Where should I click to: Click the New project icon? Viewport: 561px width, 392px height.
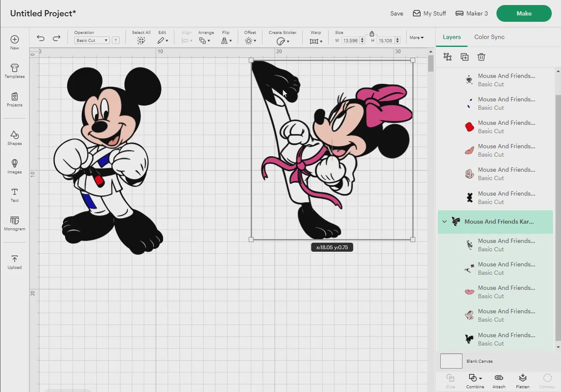click(15, 39)
